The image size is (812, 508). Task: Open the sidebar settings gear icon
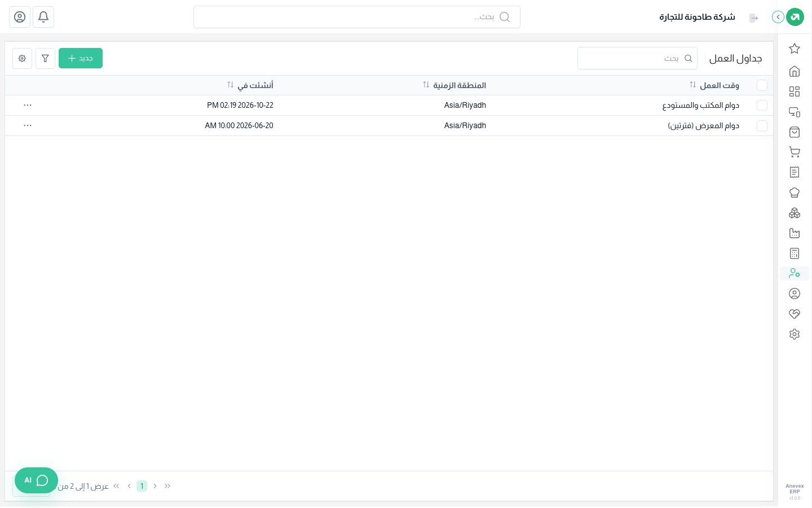[795, 334]
